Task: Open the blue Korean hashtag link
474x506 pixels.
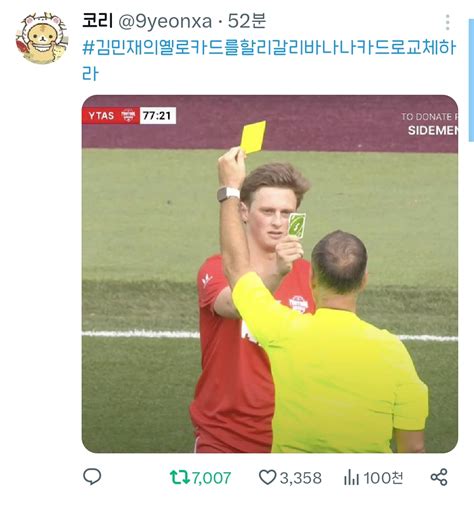Action: click(269, 60)
